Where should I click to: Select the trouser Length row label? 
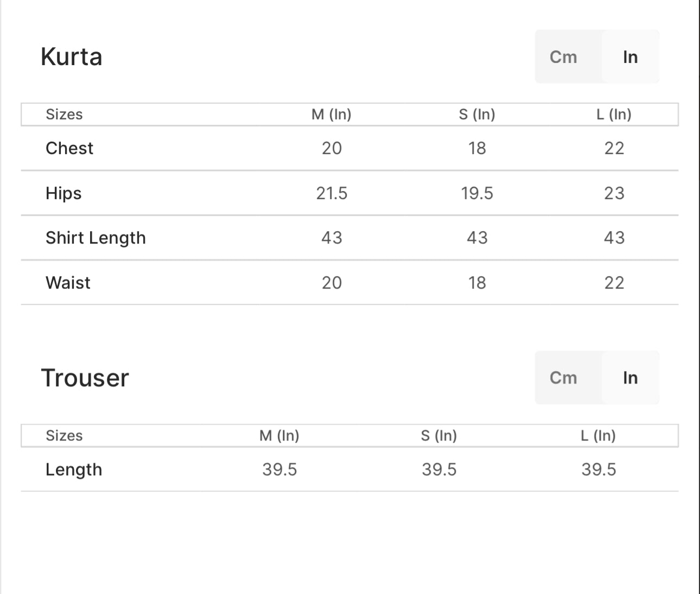coord(74,469)
